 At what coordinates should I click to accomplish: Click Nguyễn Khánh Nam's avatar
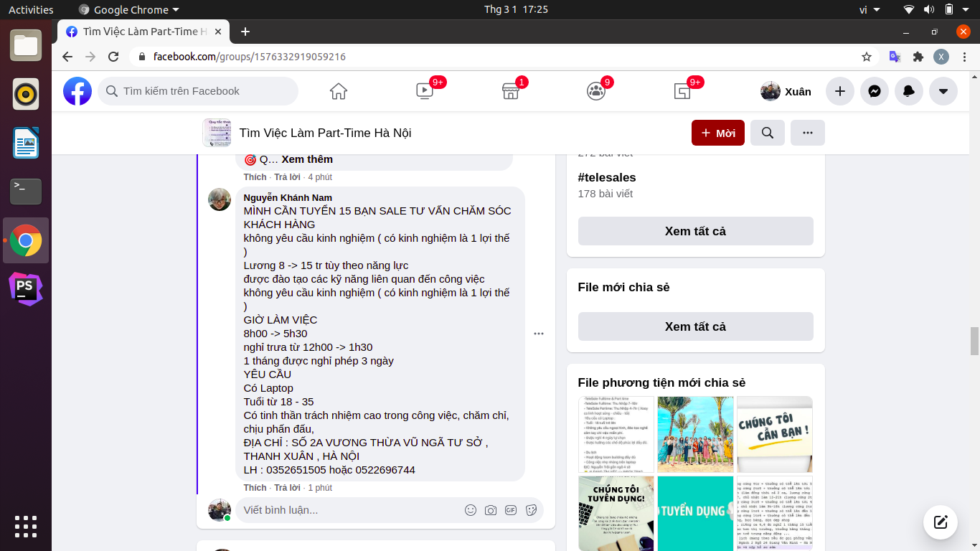click(x=220, y=199)
